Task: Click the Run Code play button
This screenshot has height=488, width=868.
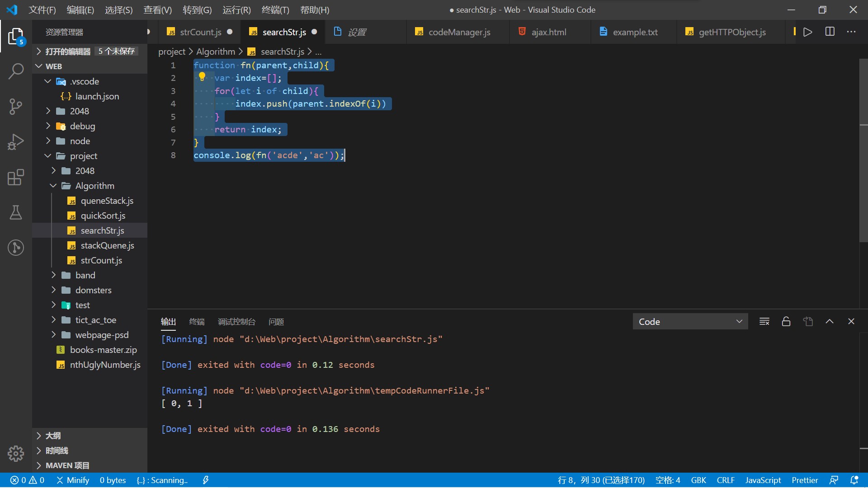Action: pos(807,32)
